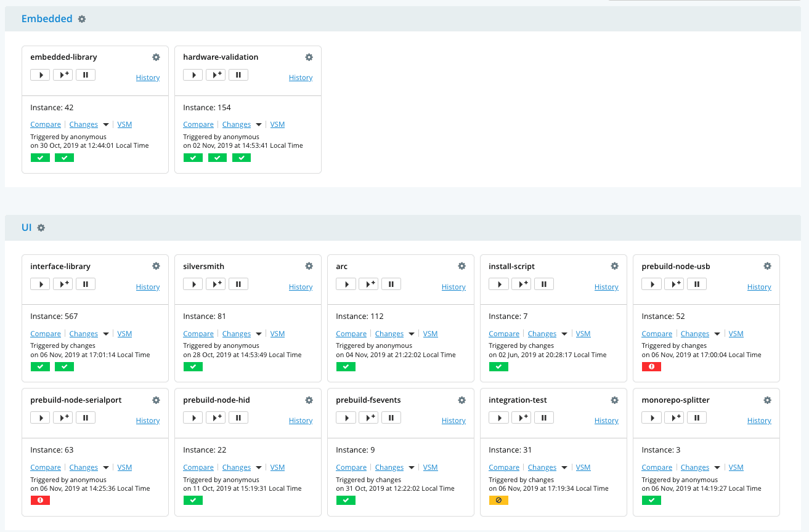The image size is (809, 532).
Task: Open settings gear for Embedded pipeline group
Action: [x=82, y=19]
